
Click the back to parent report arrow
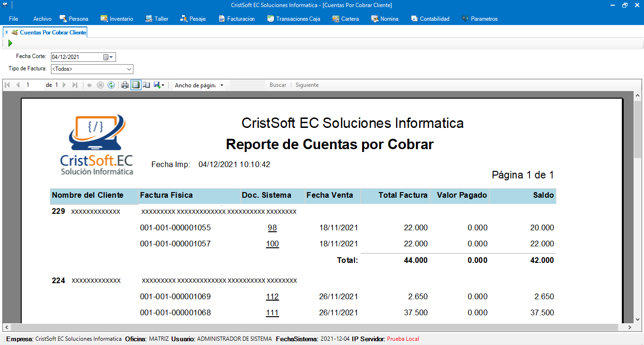(x=90, y=85)
